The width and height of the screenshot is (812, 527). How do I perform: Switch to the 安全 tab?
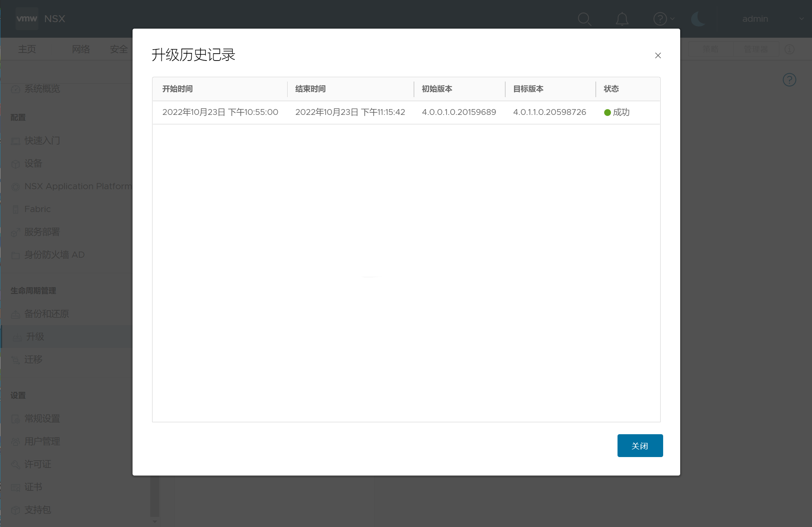coord(119,49)
